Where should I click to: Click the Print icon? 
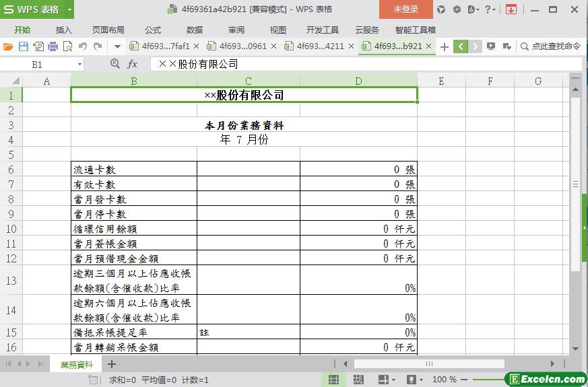click(x=53, y=46)
